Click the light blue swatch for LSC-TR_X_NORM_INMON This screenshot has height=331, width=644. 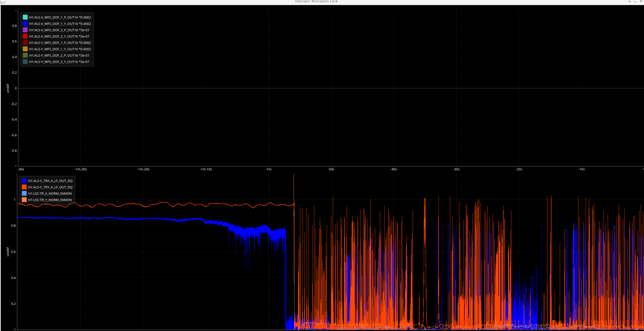[24, 193]
